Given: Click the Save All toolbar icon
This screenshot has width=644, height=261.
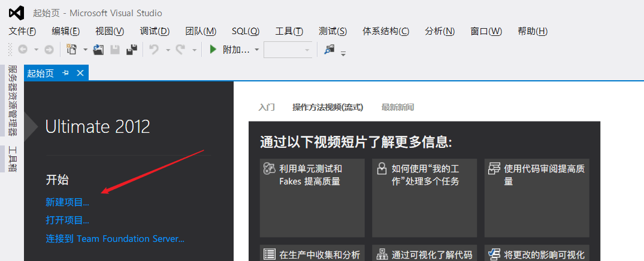Looking at the screenshot, I should click(131, 50).
